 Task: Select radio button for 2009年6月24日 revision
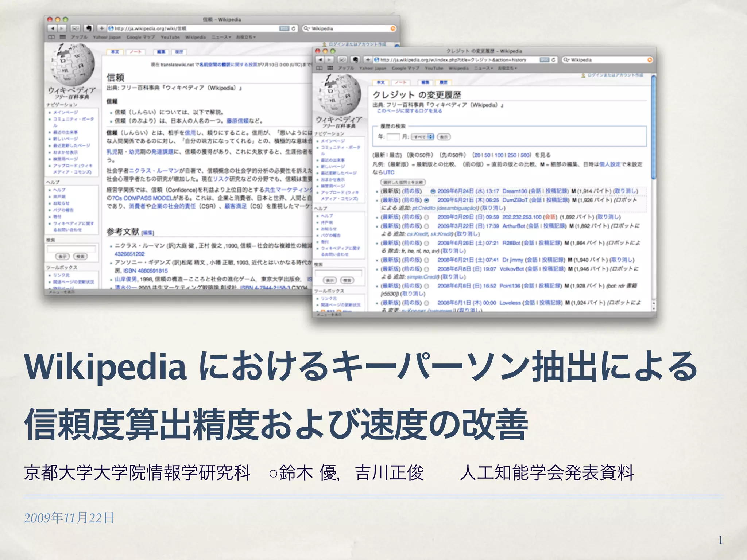click(x=433, y=191)
